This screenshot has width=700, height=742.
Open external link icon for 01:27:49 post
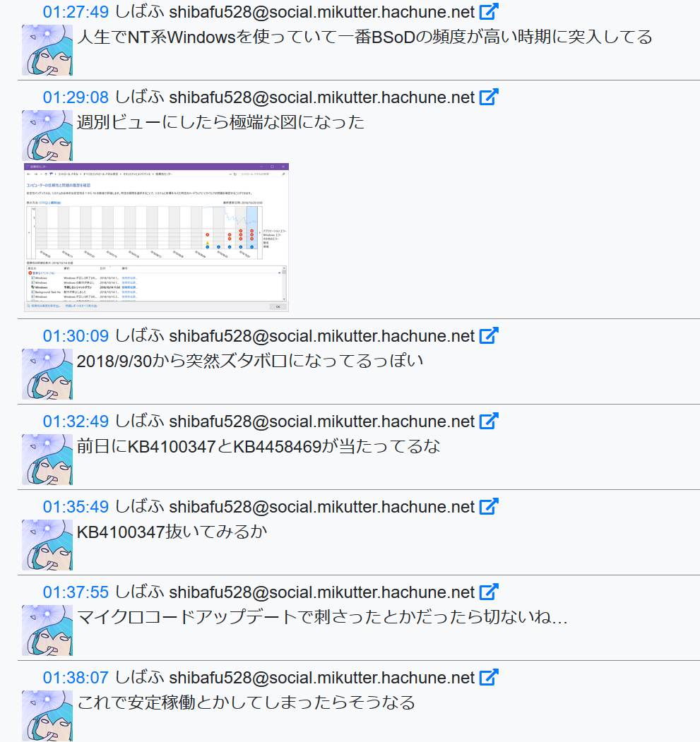(x=489, y=11)
